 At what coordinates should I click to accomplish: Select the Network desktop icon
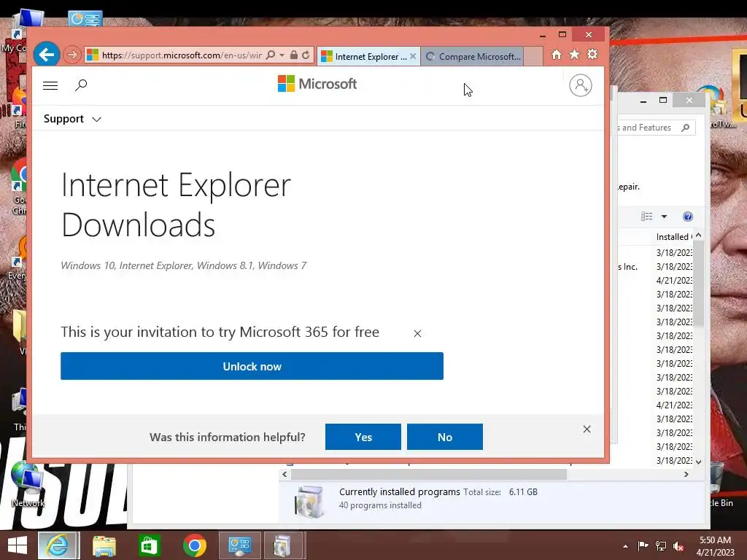(x=27, y=485)
